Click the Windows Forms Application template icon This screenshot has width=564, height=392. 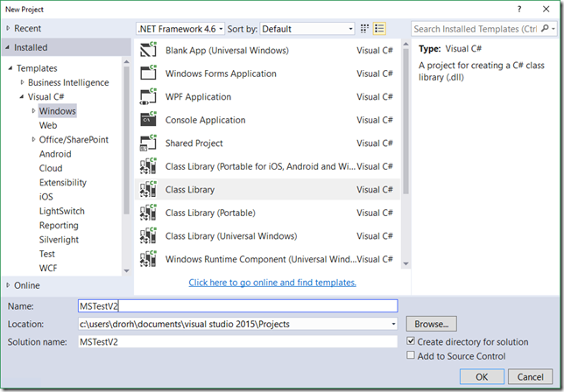148,74
